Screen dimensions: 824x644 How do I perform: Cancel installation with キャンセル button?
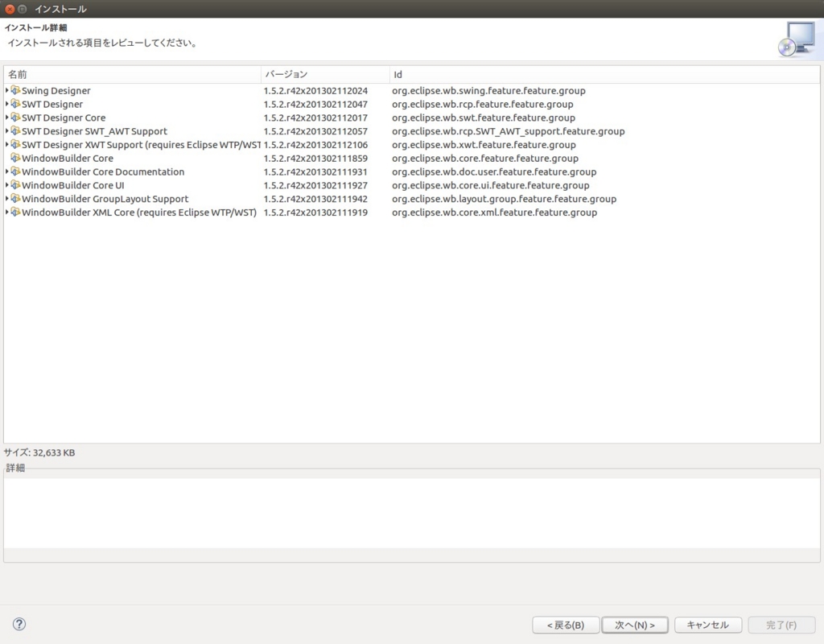coord(708,625)
